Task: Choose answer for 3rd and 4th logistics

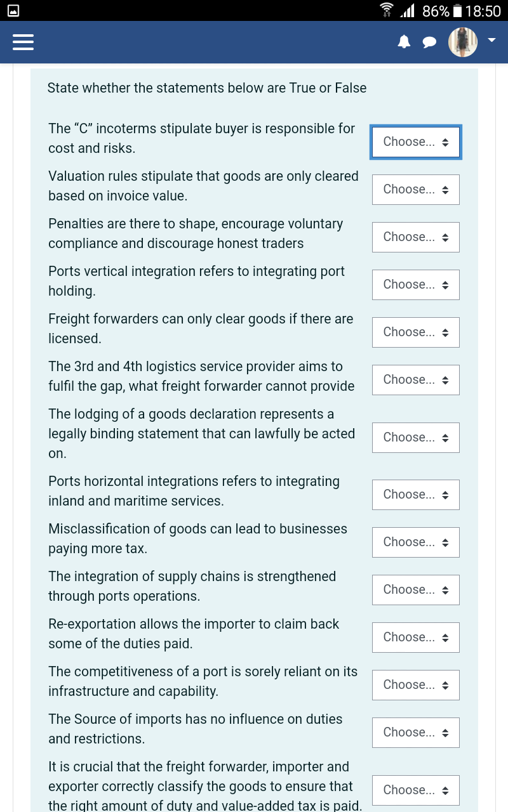Action: click(416, 380)
